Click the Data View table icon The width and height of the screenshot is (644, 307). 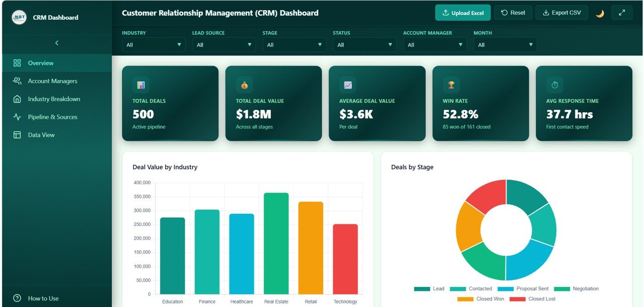(x=17, y=134)
